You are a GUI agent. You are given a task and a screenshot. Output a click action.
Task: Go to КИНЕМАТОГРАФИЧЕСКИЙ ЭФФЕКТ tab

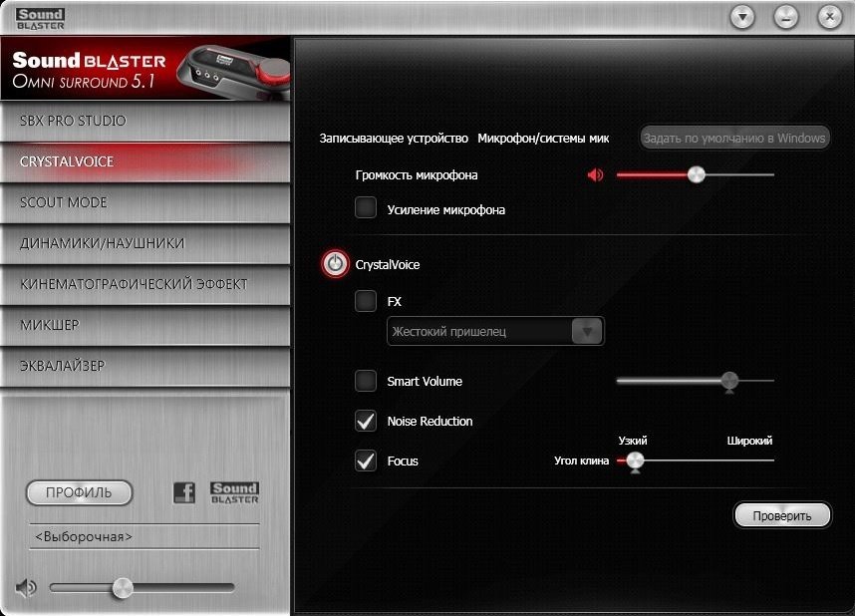click(x=145, y=284)
